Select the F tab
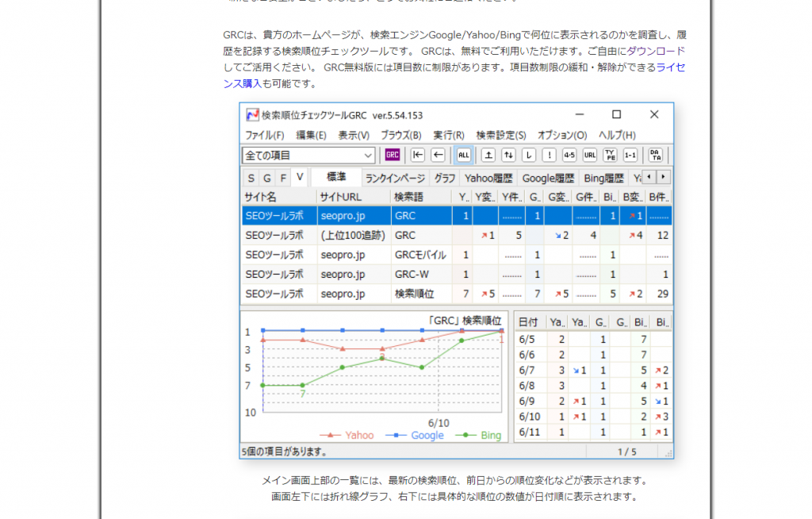The height and width of the screenshot is (519, 812). tap(283, 178)
